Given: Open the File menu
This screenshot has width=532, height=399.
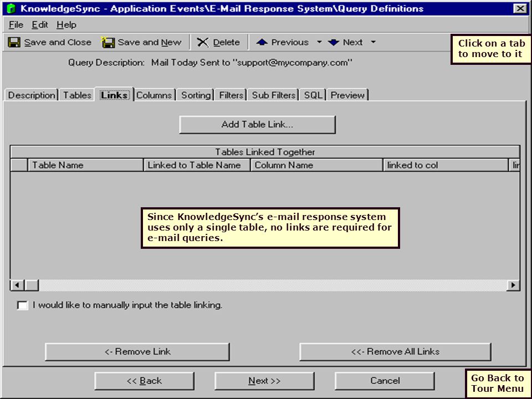Looking at the screenshot, I should coord(16,25).
